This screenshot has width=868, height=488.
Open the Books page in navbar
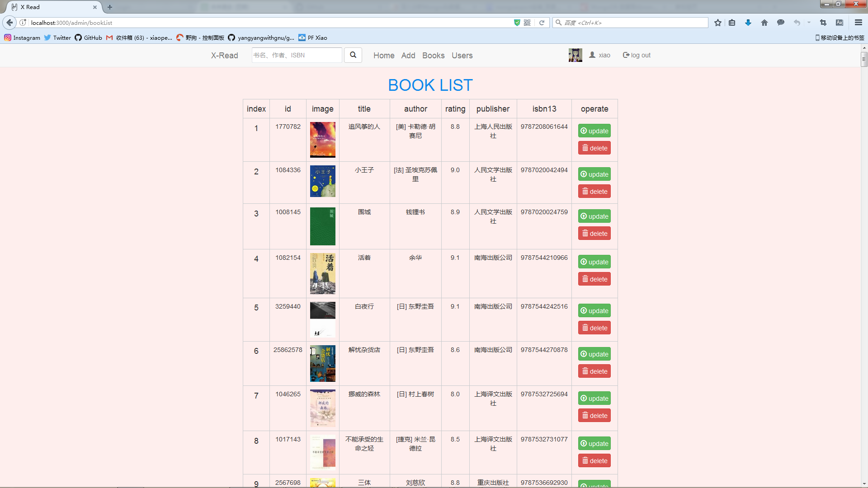(x=434, y=55)
